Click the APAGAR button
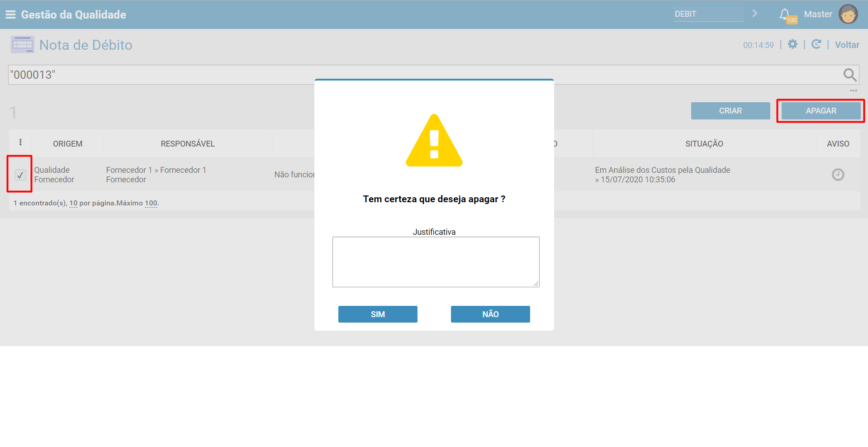Viewport: 868px width, 447px height. pos(821,111)
